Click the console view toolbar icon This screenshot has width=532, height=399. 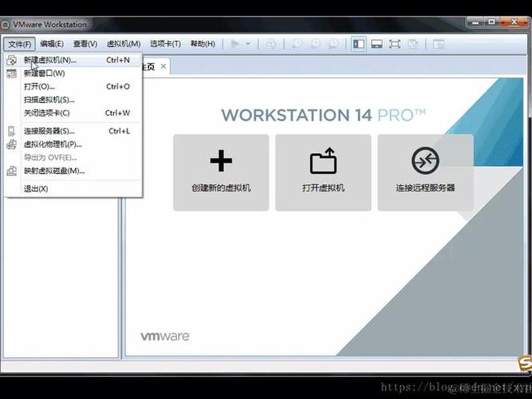coord(438,44)
